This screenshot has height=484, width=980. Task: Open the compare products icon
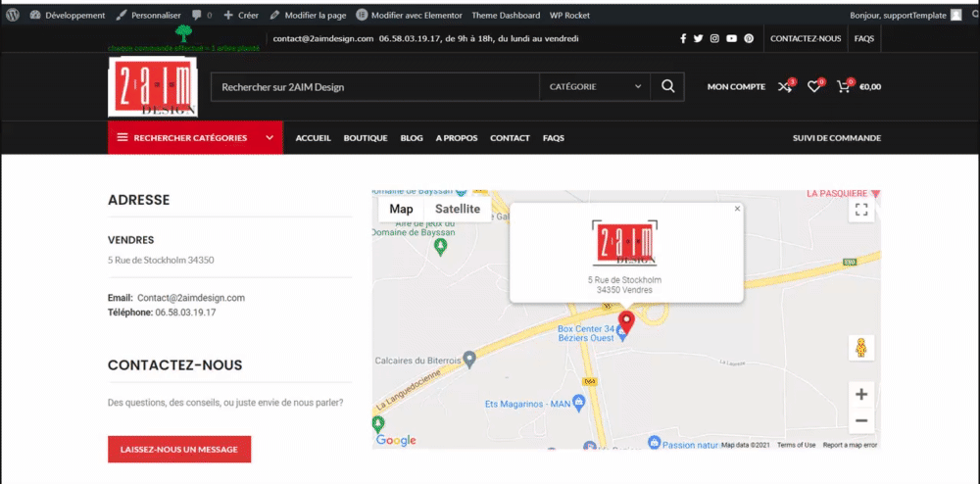(x=786, y=87)
